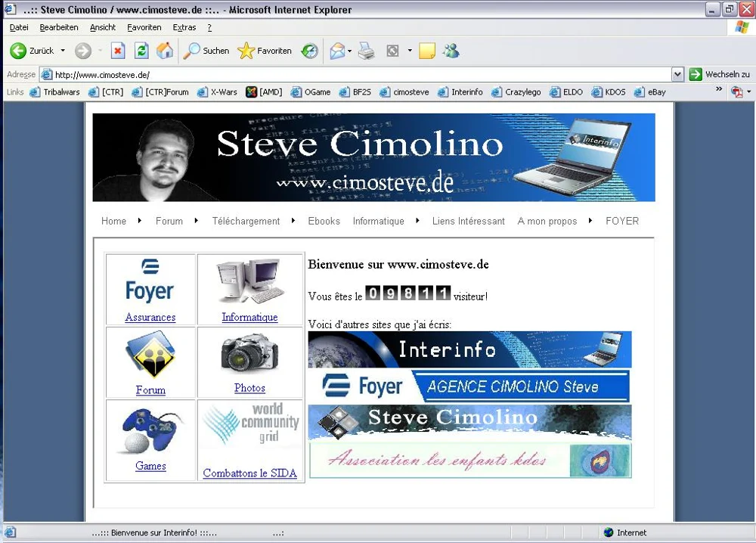Open the FOYER navigation item
Screen dimensions: 756x543
tap(622, 221)
